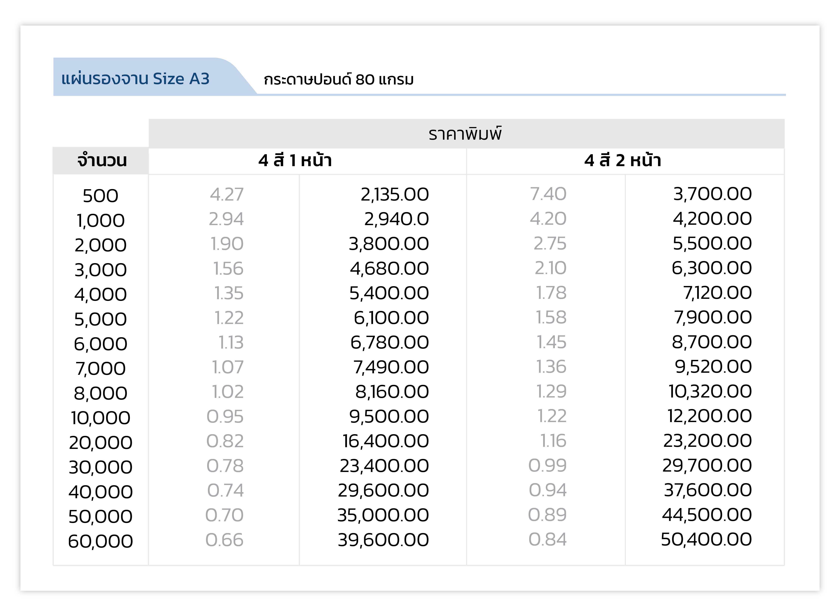
Task: Click price 9,500.00
Action: pyautogui.click(x=389, y=416)
